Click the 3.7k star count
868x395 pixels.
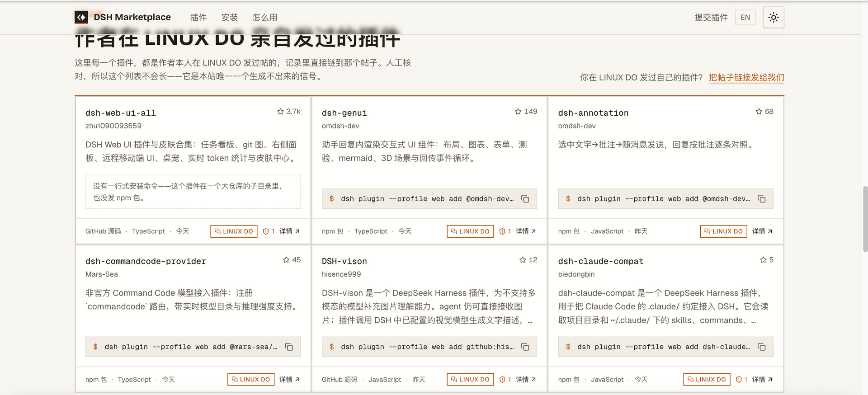tap(293, 111)
